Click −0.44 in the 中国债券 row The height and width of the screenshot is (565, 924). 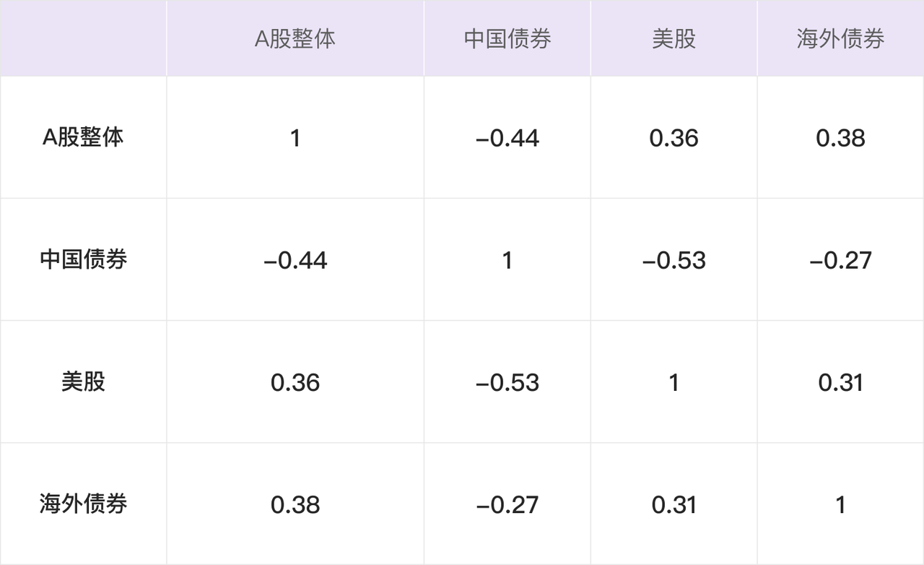295,260
